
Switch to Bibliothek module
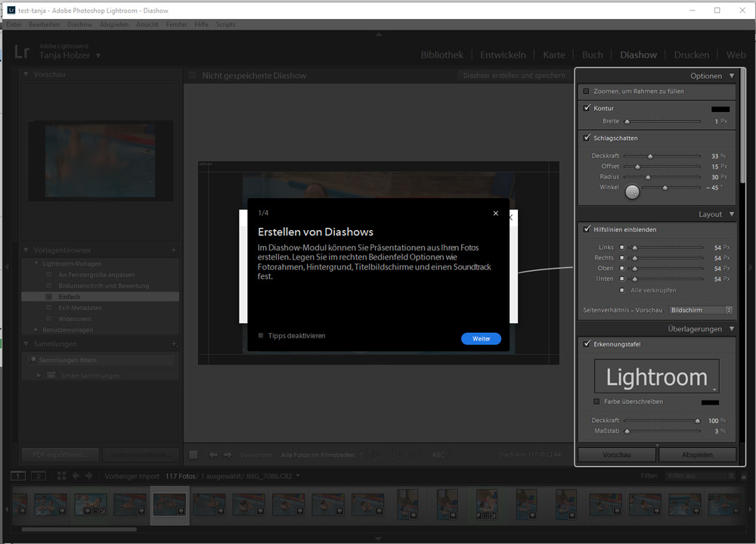pos(442,55)
